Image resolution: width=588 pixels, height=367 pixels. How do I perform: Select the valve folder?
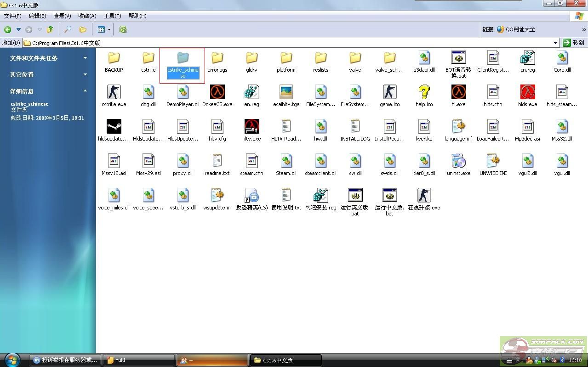click(355, 58)
